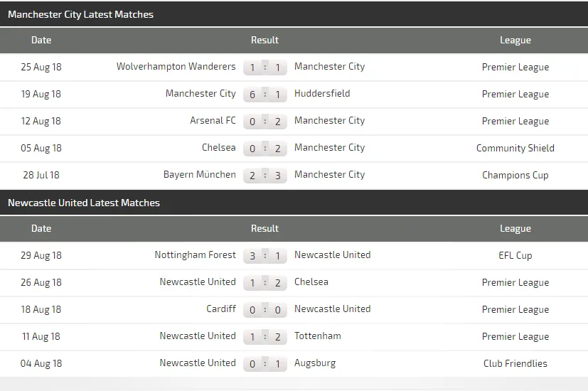Select Chelsea in Community Shield match
588x391 pixels.
(218, 148)
